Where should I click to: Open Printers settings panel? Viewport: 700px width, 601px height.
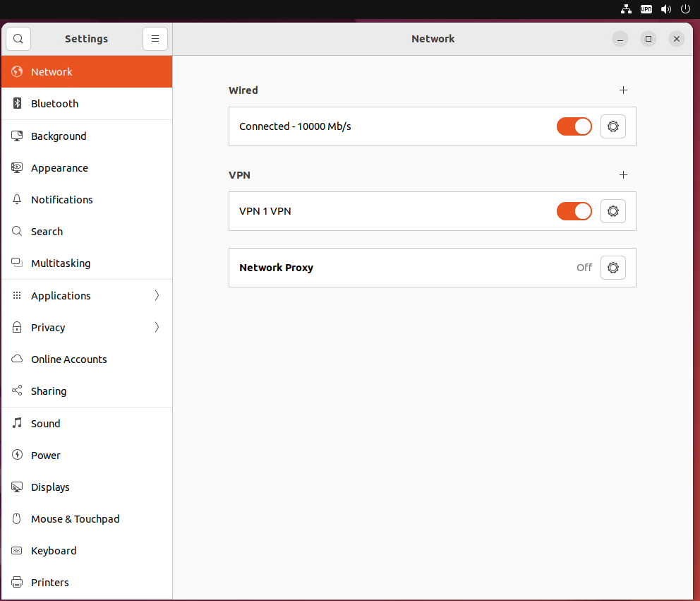87,582
